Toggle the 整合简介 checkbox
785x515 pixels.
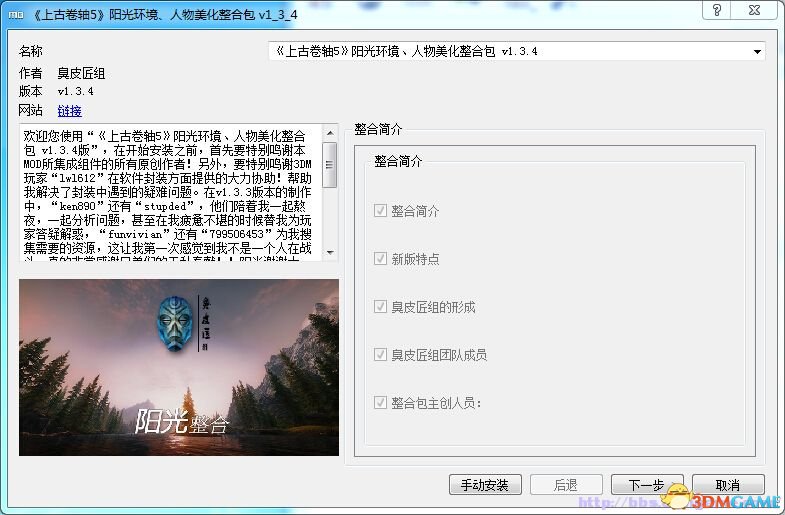[380, 210]
